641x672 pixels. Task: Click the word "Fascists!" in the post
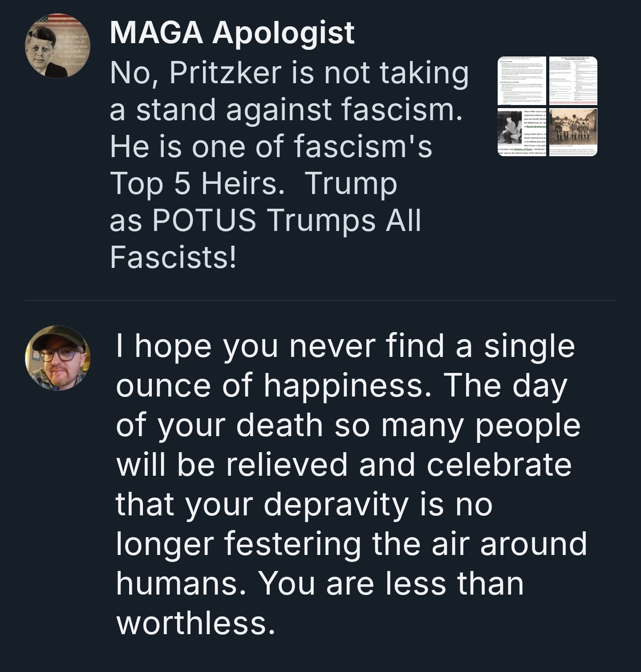click(x=173, y=257)
